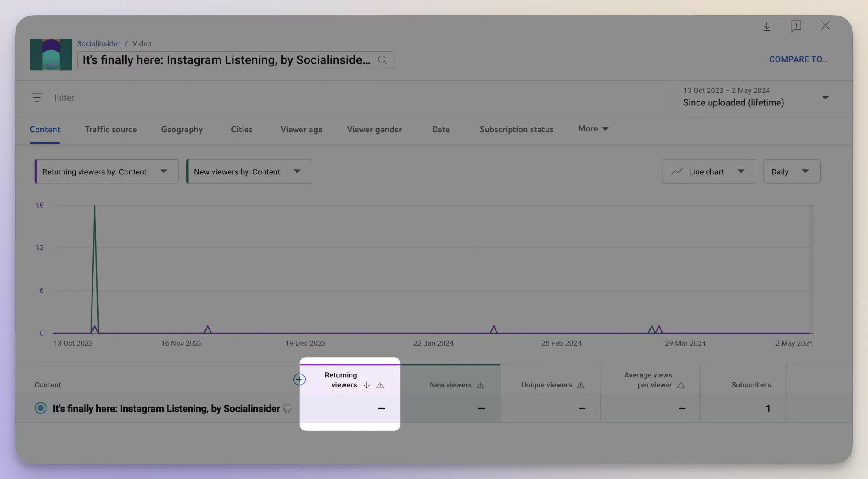
Task: Switch to the Traffic source tab
Action: click(111, 129)
